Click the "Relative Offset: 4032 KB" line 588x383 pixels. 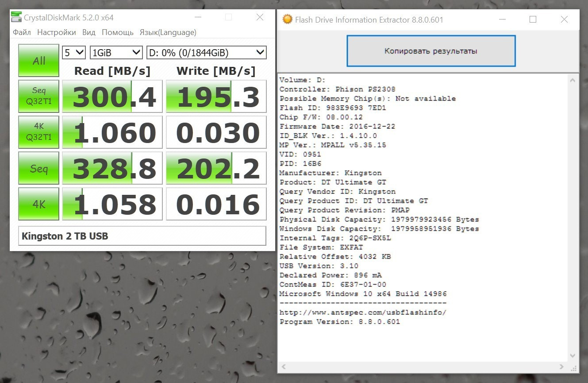click(335, 257)
